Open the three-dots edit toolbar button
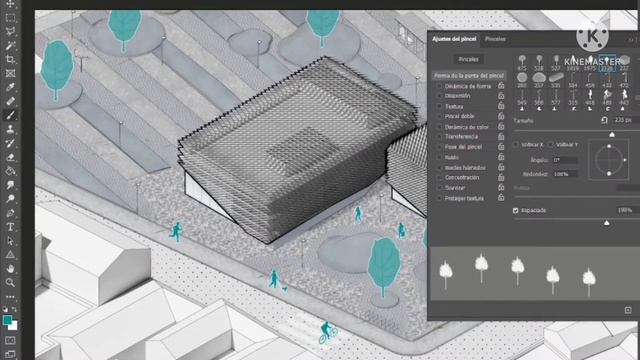Image resolution: width=640 pixels, height=360 pixels. coord(10,297)
